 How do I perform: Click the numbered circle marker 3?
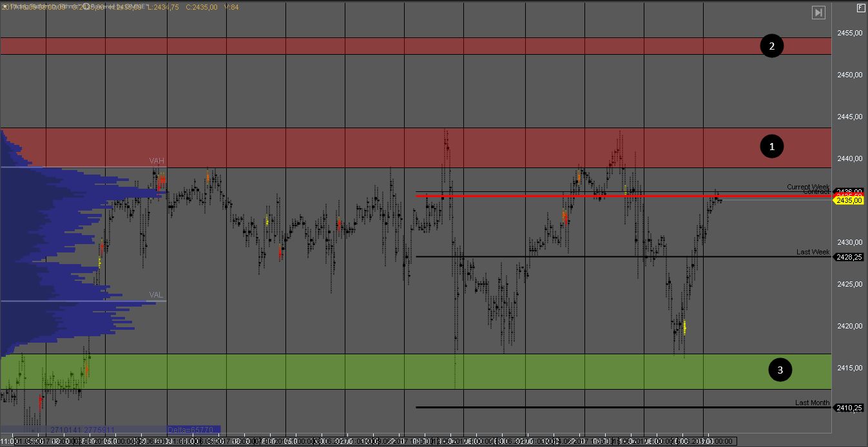(780, 370)
